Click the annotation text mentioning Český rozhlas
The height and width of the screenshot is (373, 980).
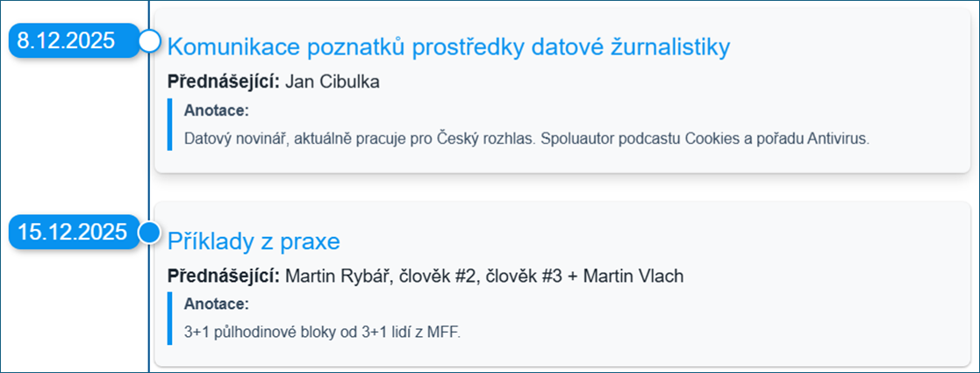tap(526, 139)
